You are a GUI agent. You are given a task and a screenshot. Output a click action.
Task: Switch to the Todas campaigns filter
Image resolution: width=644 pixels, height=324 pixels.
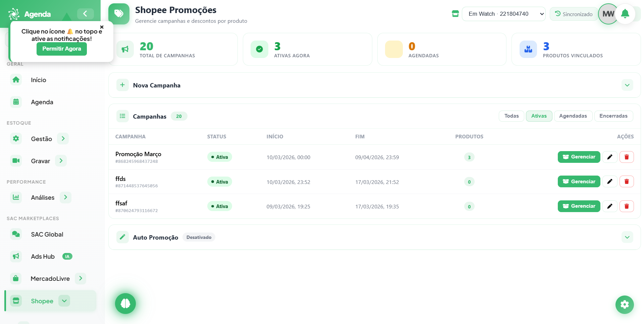[512, 116]
